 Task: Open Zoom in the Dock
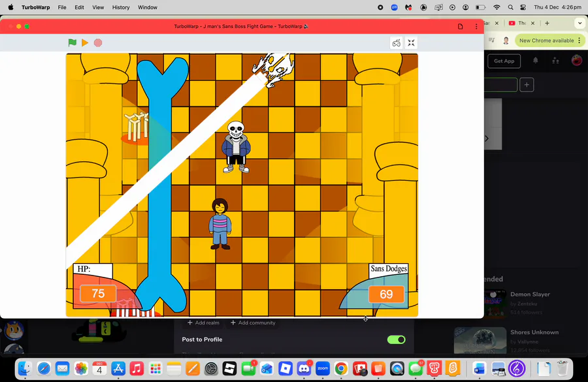tap(323, 369)
